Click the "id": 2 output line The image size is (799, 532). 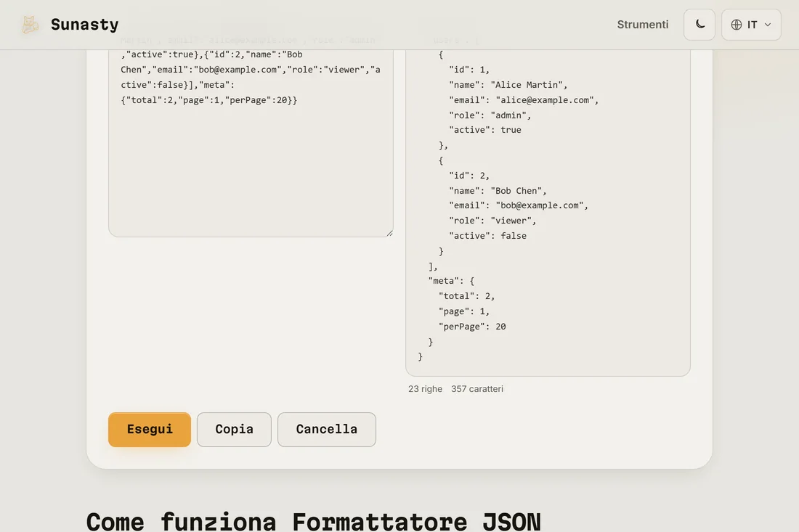click(x=469, y=176)
